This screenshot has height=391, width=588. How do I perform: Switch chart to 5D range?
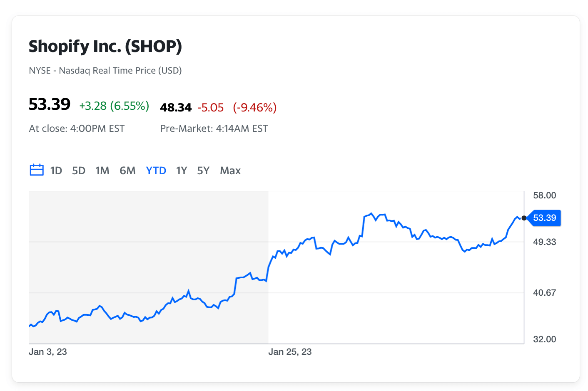coord(79,171)
